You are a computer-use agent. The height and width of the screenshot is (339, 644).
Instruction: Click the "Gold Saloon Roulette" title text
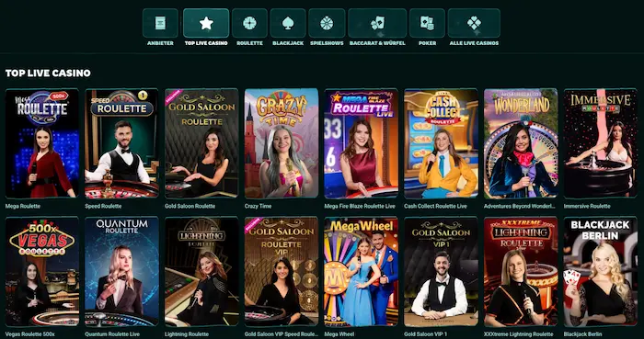190,206
